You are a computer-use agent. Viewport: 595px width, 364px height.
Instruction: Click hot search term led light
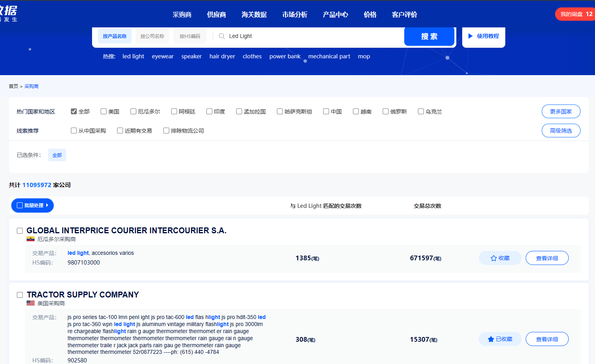click(x=133, y=56)
